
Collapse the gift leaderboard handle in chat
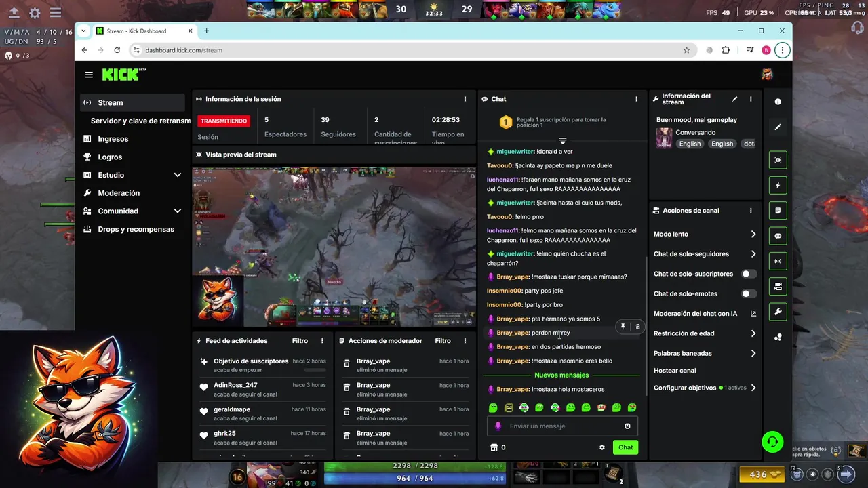coord(562,140)
